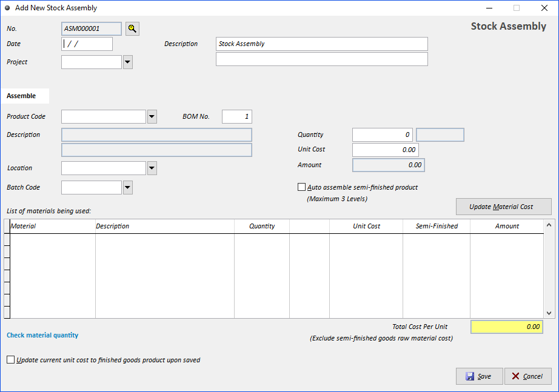Click the yellow Total Cost Per Unit field
The width and height of the screenshot is (559, 392).
tap(507, 327)
